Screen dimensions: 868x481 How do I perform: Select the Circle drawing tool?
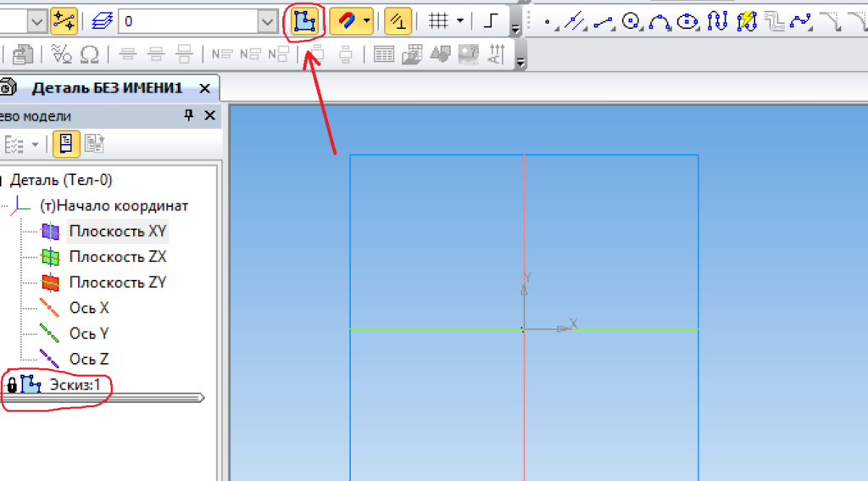pos(631,21)
